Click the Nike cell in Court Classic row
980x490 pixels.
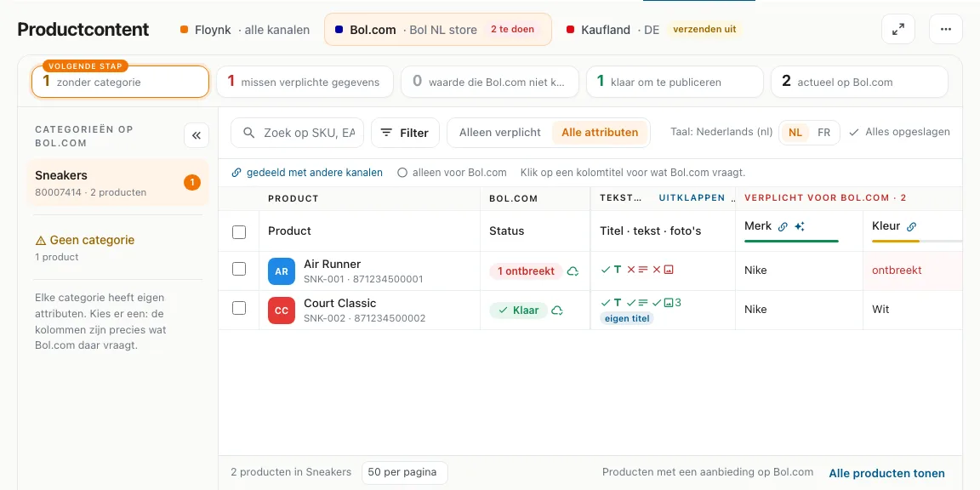[799, 310]
